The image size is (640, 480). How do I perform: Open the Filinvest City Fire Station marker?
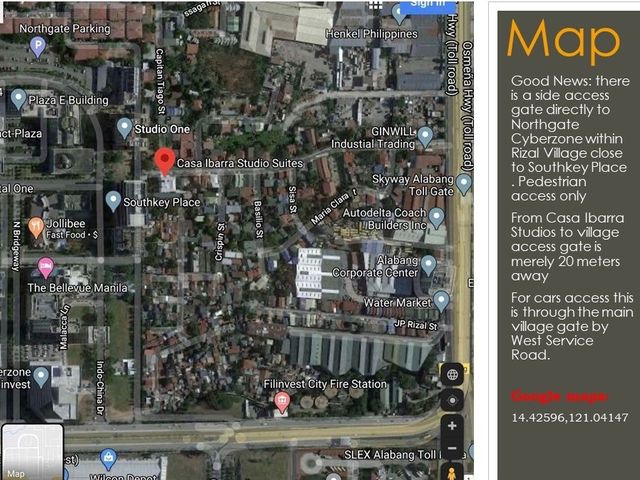[282, 402]
